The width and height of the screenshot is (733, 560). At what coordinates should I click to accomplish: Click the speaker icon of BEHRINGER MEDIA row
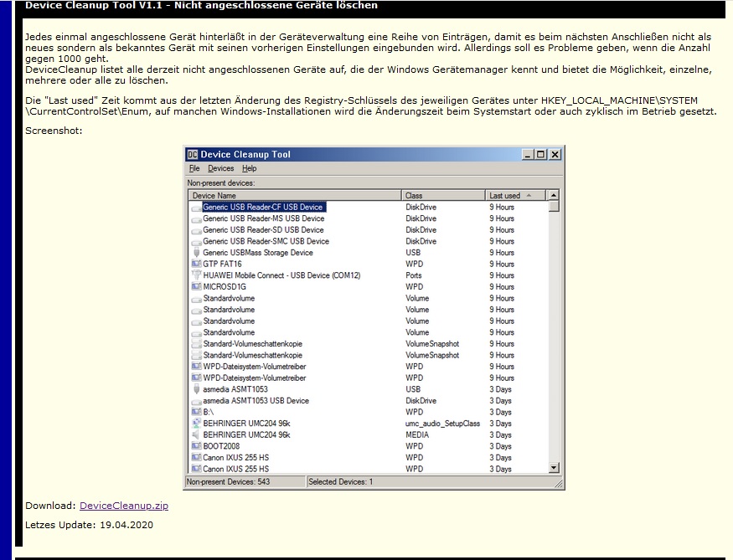(x=196, y=434)
